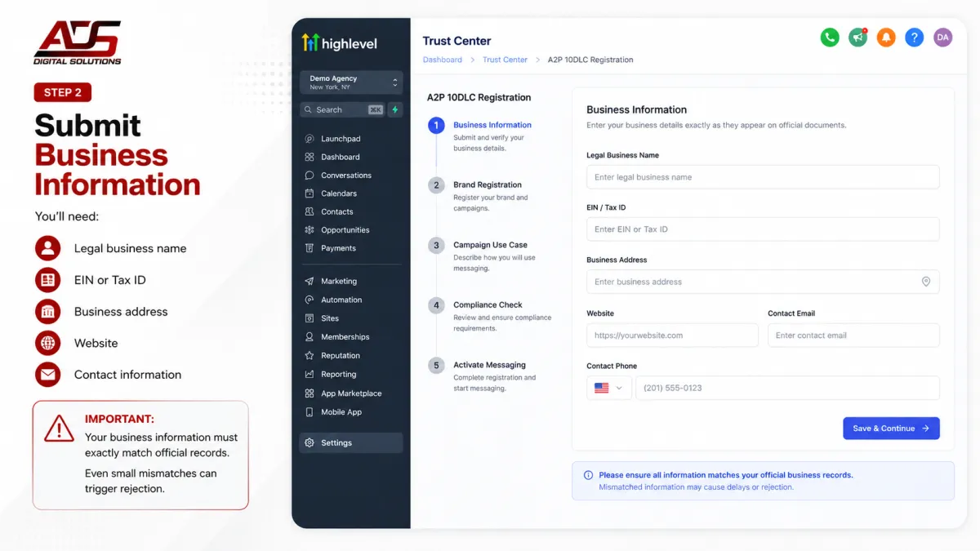Click the Reputation star icon
The width and height of the screenshot is (980, 551).
coord(310,356)
